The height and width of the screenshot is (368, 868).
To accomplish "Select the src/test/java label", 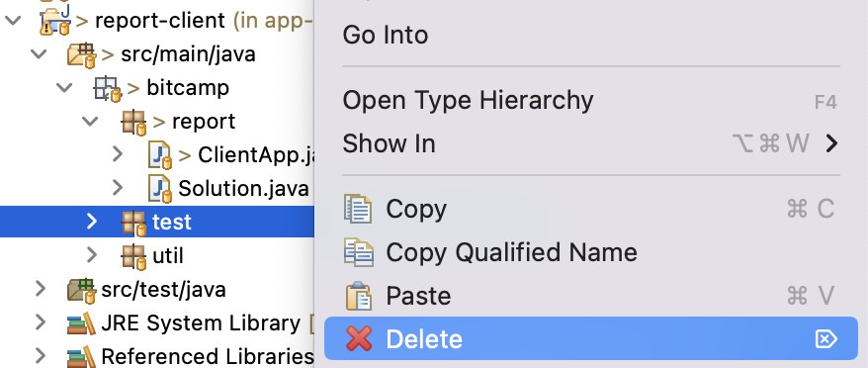I will tap(163, 290).
